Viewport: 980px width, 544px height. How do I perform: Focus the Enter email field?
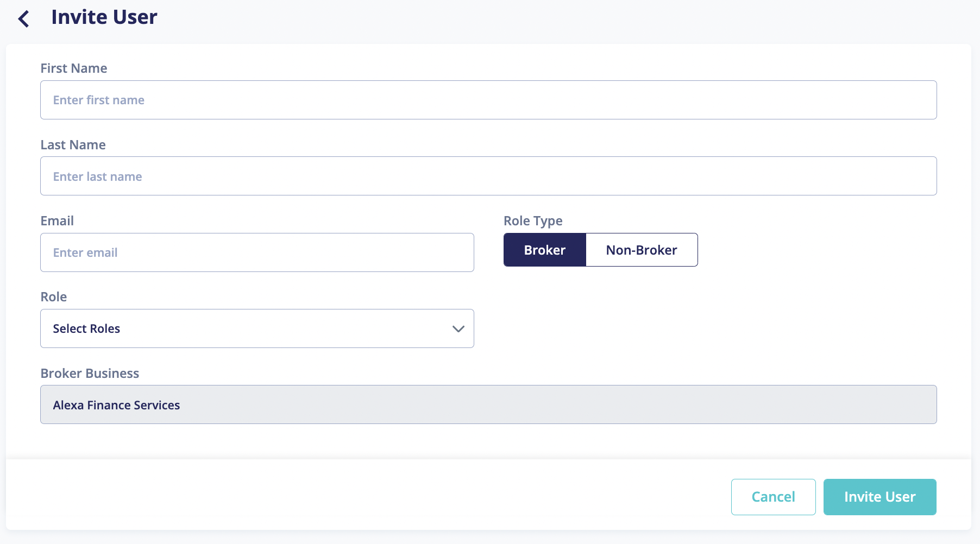point(257,252)
